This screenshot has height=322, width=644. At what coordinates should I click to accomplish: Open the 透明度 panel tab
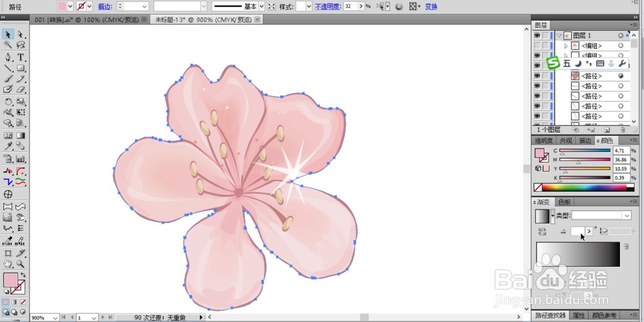click(544, 140)
